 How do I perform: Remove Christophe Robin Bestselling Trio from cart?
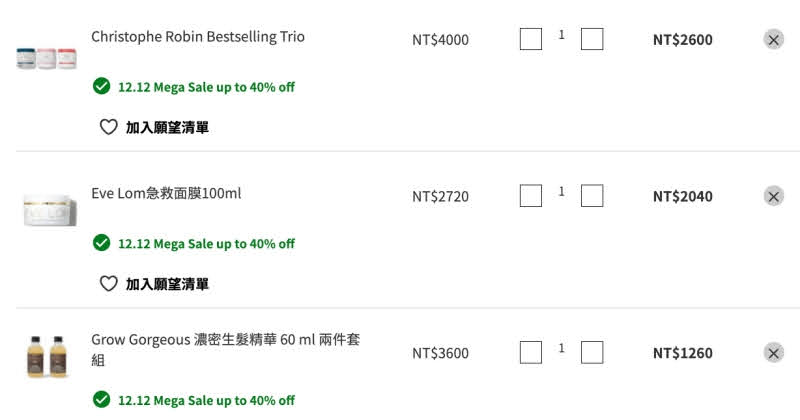point(773,40)
